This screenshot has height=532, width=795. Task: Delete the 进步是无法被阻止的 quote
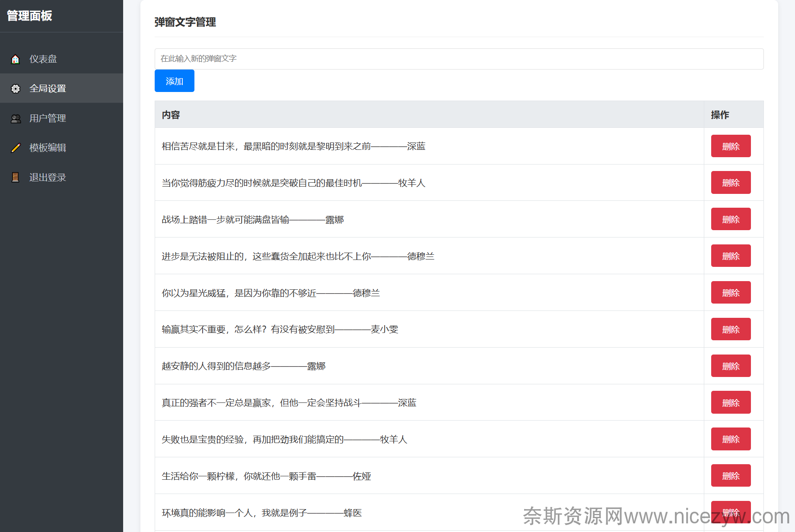click(x=731, y=256)
